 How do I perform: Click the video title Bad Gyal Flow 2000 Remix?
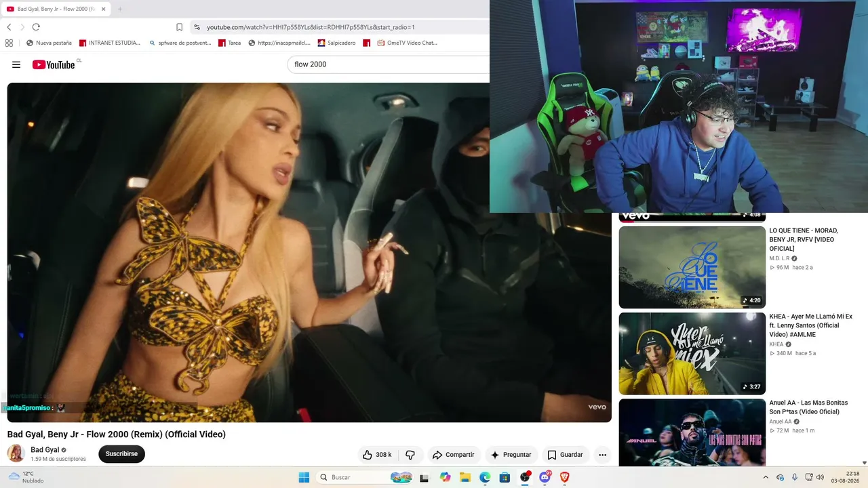point(117,434)
